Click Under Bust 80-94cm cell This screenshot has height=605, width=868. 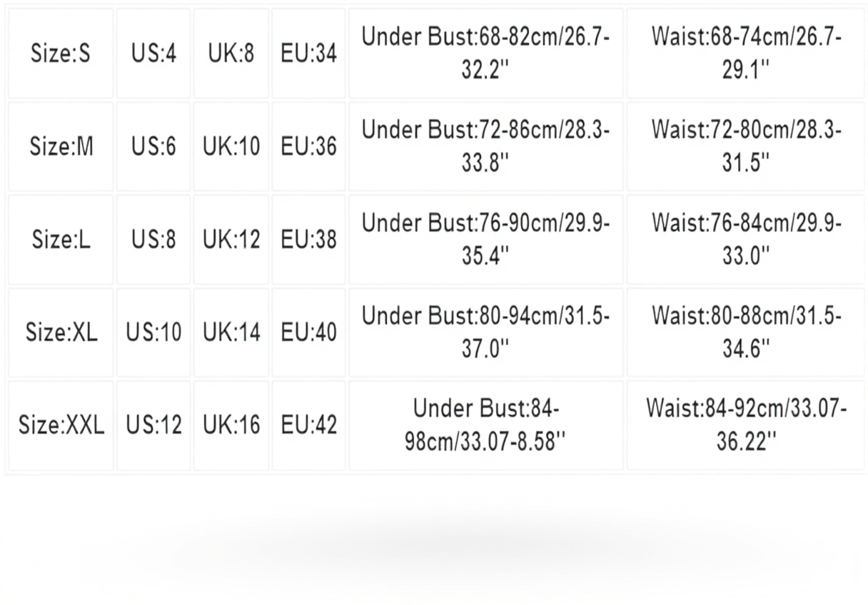click(485, 332)
